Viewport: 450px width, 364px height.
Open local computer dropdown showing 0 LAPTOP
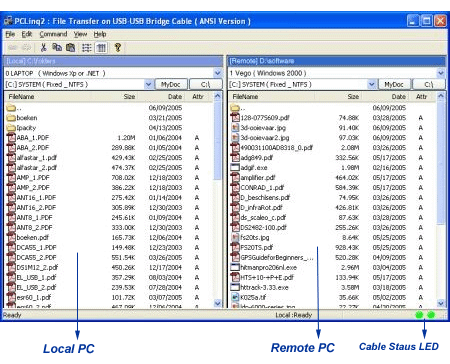(x=218, y=73)
